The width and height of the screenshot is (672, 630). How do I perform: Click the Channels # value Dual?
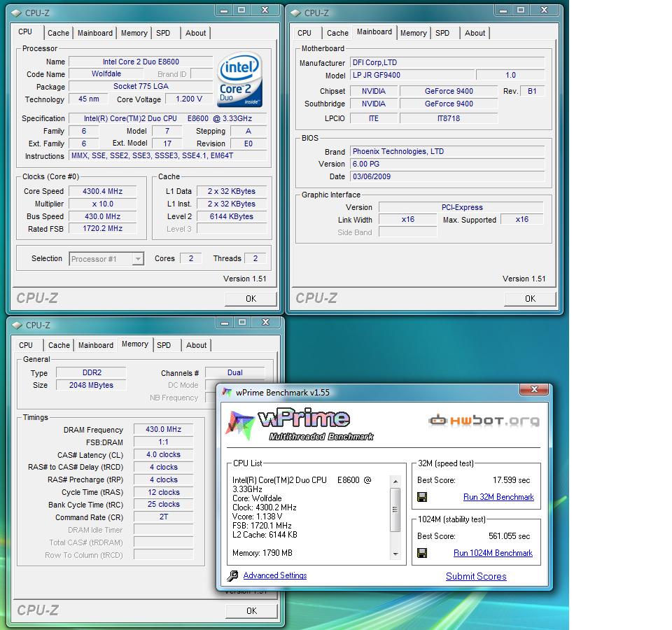coord(235,373)
